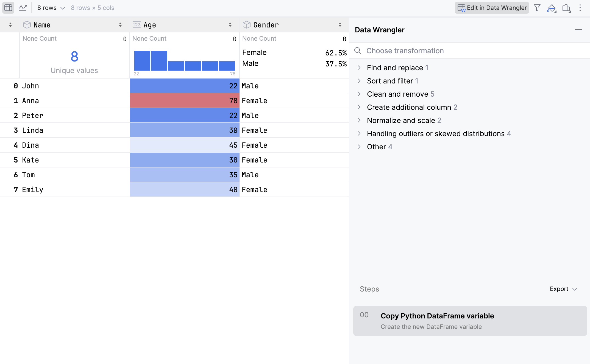Switch to chart view

click(23, 8)
